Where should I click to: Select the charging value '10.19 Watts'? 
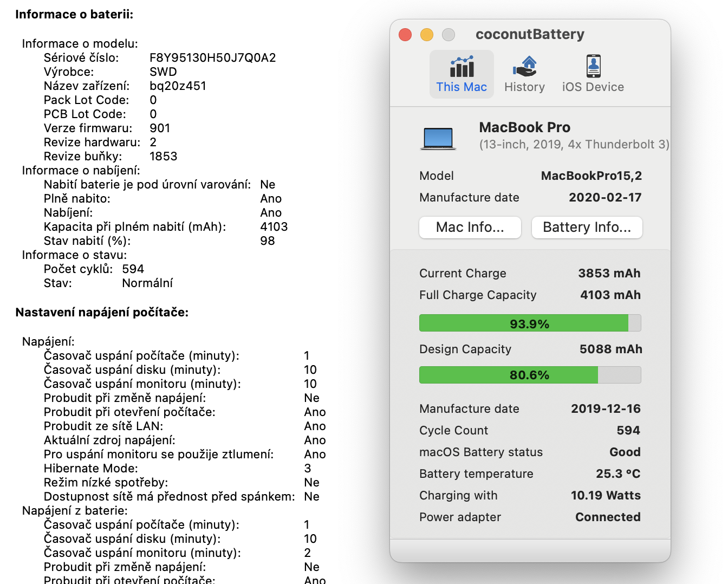click(x=606, y=496)
